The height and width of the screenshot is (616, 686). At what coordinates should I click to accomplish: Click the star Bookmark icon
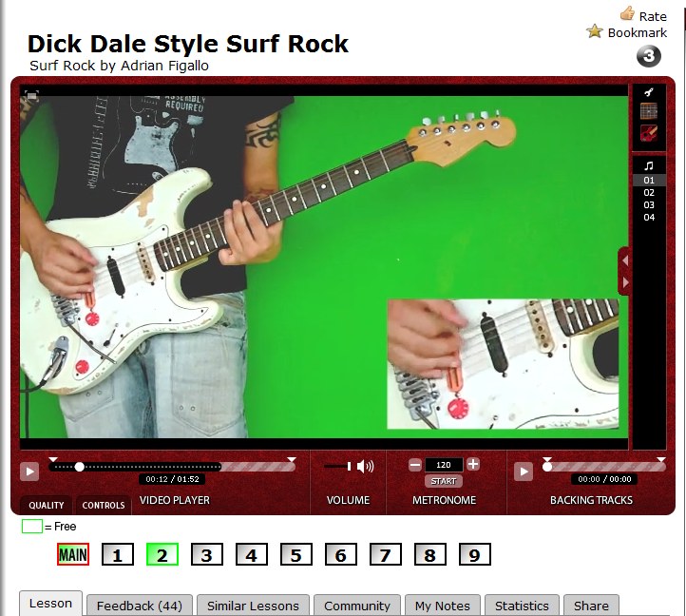[x=595, y=31]
